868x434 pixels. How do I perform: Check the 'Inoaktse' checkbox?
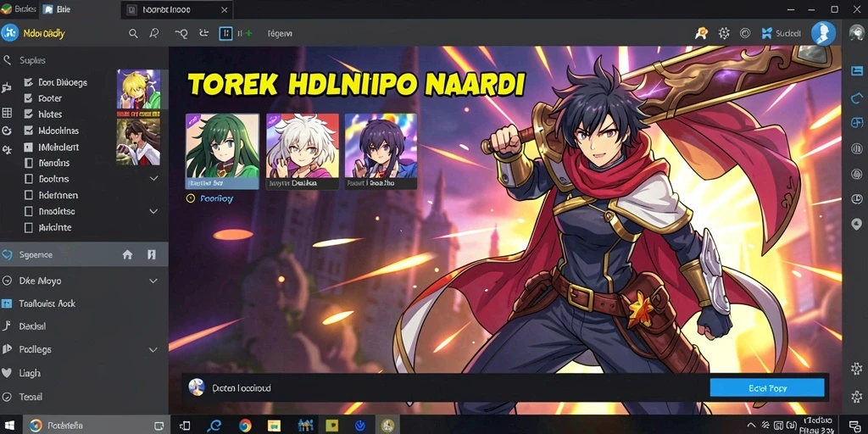click(x=29, y=211)
